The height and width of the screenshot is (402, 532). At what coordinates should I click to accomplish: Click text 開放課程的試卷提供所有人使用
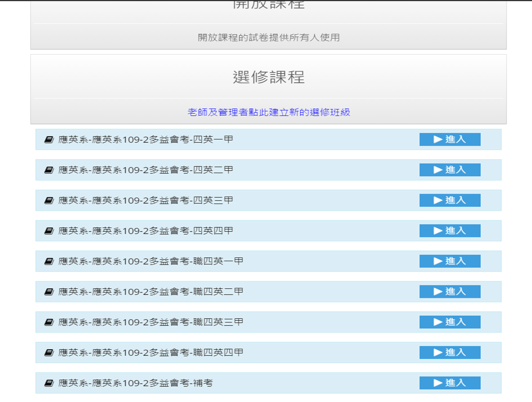point(269,38)
